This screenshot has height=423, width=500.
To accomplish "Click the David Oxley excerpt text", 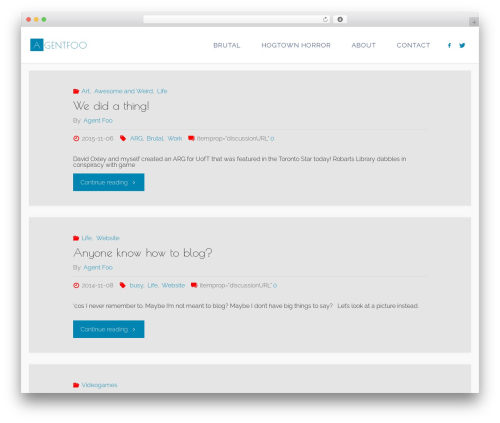I will click(239, 162).
